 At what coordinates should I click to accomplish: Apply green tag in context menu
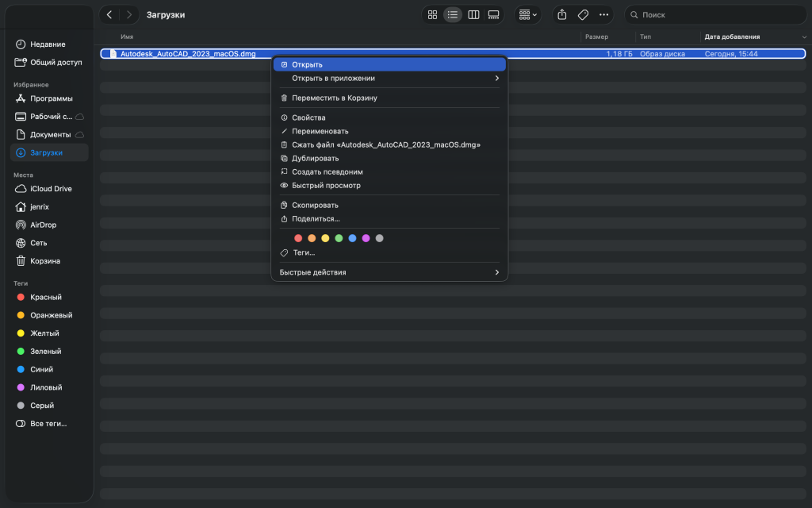point(339,238)
